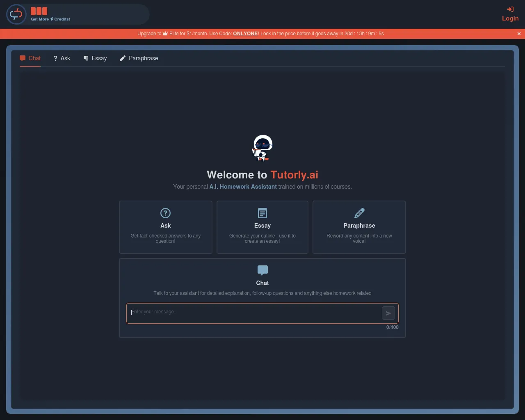Click the Chat speech bubble icon
The height and width of the screenshot is (420, 525).
[262, 270]
